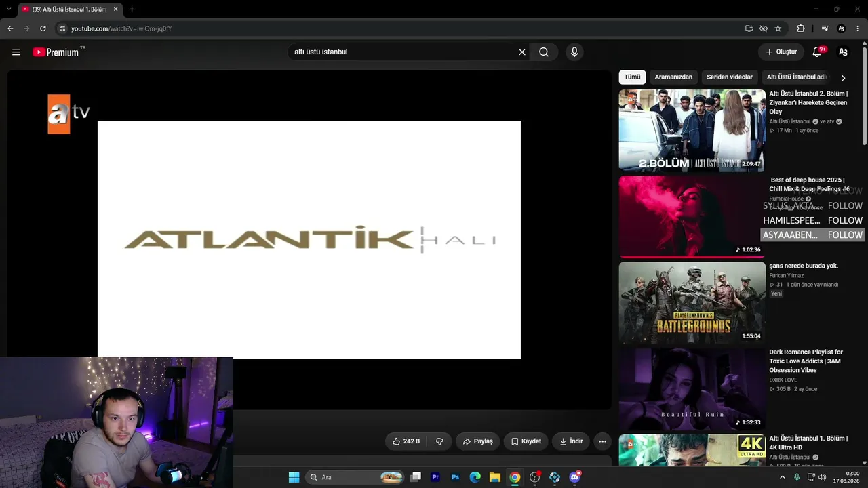Open Task View on the taskbar
The width and height of the screenshot is (868, 488).
click(416, 477)
